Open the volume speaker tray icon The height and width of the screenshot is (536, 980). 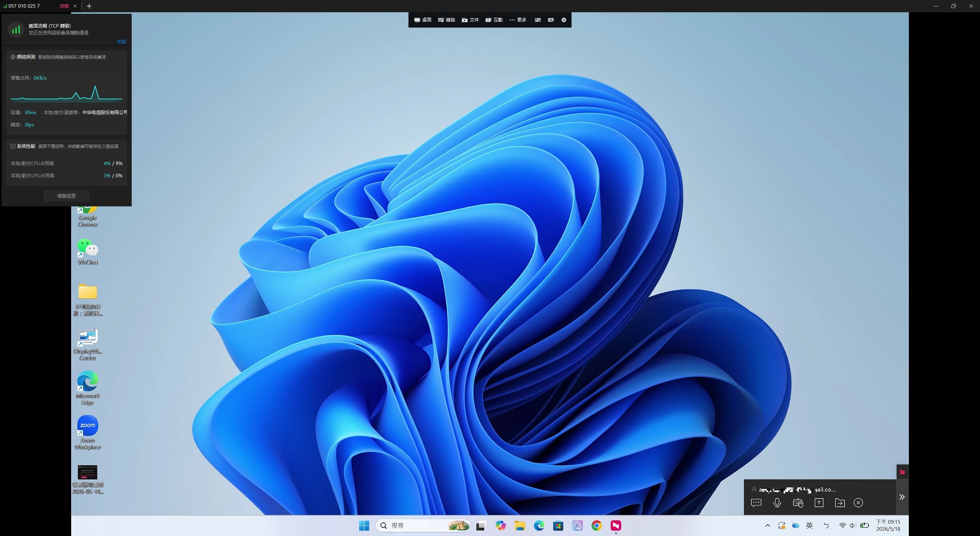(x=853, y=526)
